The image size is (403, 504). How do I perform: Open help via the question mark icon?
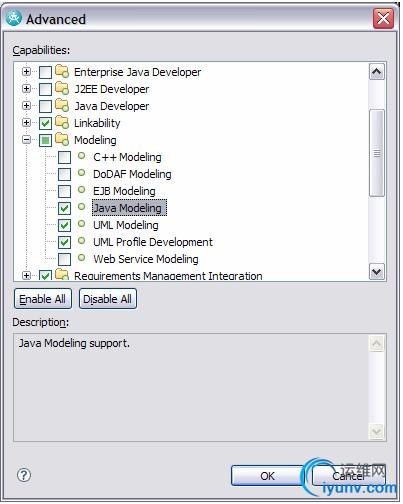click(x=24, y=475)
